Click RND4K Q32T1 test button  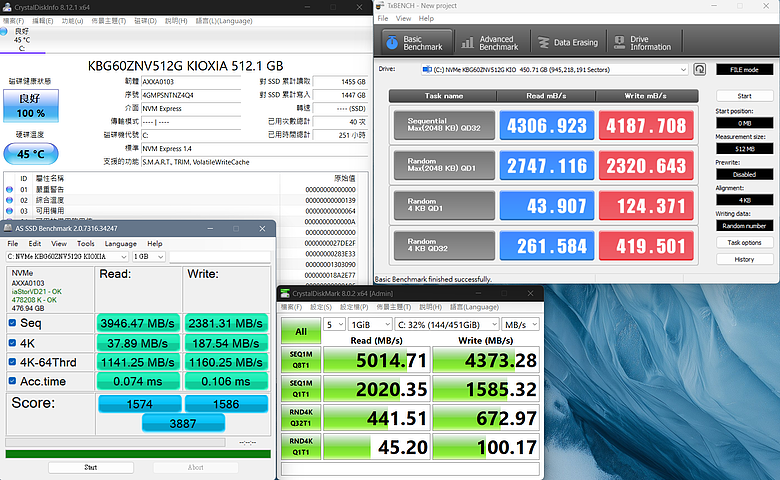pyautogui.click(x=301, y=417)
